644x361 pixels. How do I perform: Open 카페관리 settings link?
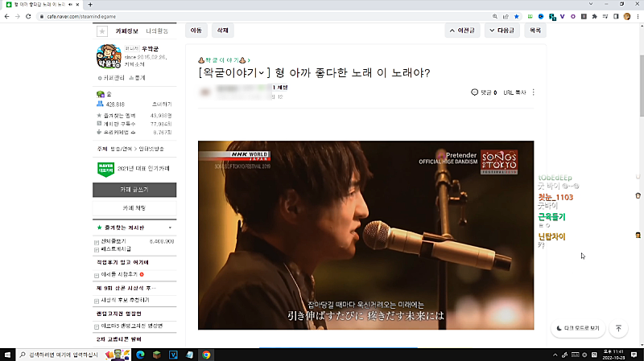click(111, 78)
